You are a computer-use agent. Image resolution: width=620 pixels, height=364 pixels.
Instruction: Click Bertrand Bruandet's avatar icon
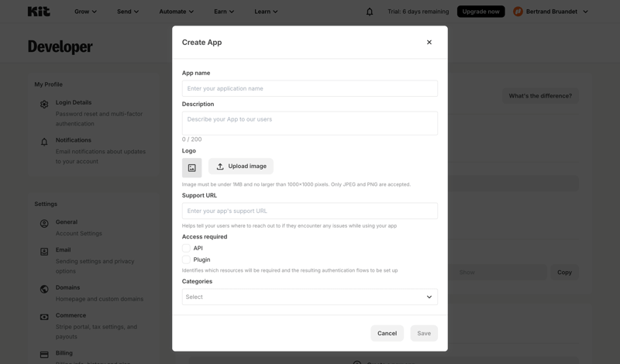click(518, 12)
